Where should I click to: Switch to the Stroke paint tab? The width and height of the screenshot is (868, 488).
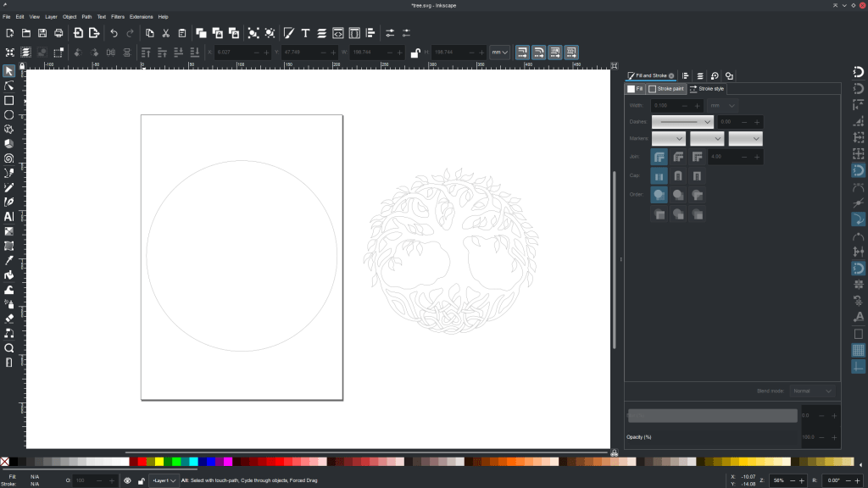click(x=666, y=89)
